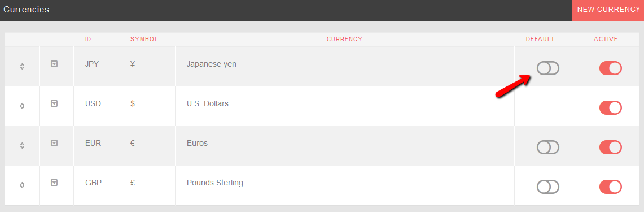The image size is (644, 212).
Task: Click the sort handle icon in the Euros row
Action: coord(22,145)
